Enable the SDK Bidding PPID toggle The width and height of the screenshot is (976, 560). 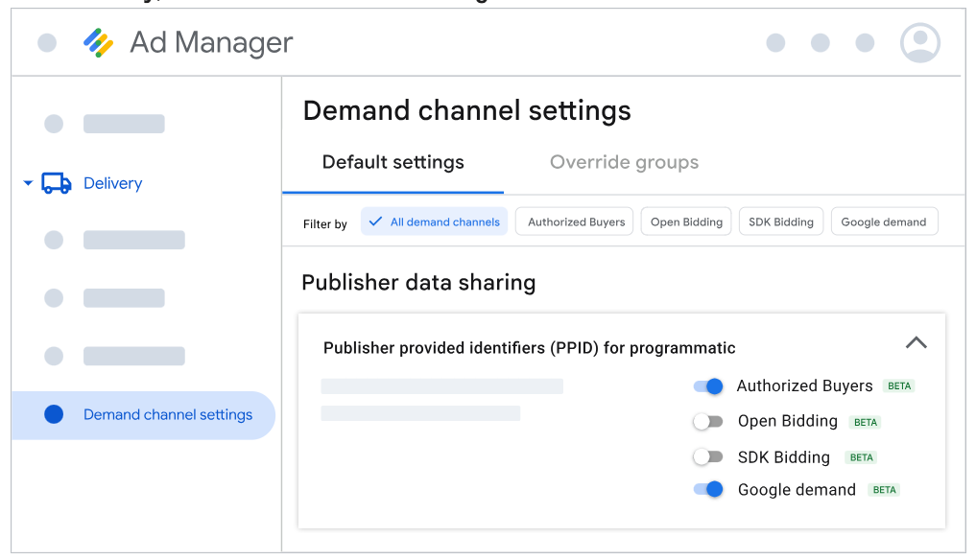(x=708, y=457)
